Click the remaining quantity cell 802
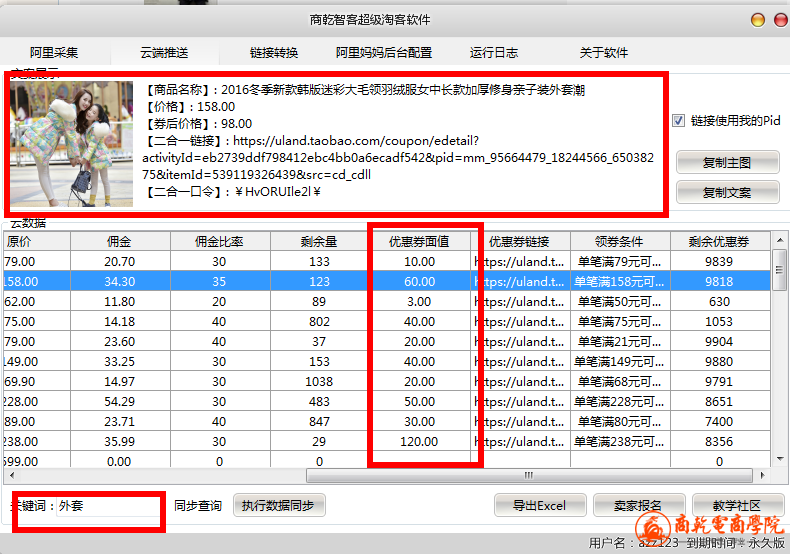 [x=319, y=321]
